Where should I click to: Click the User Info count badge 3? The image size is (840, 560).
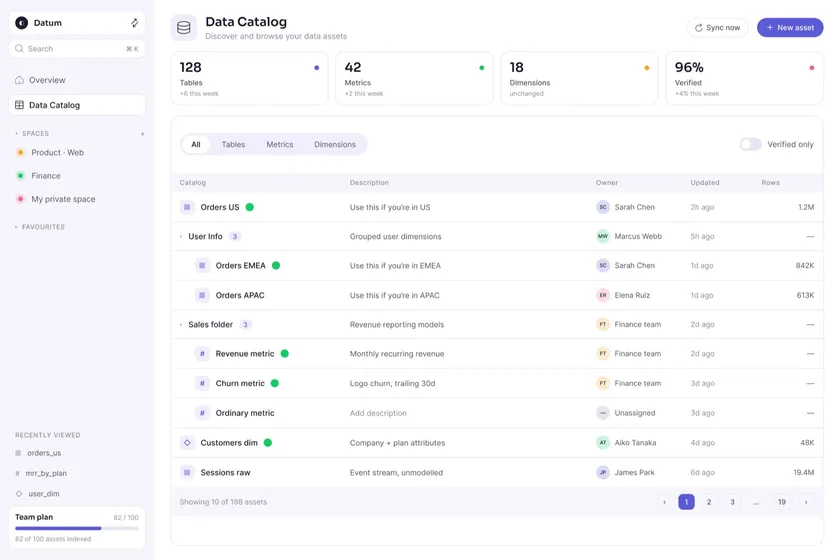pyautogui.click(x=235, y=236)
